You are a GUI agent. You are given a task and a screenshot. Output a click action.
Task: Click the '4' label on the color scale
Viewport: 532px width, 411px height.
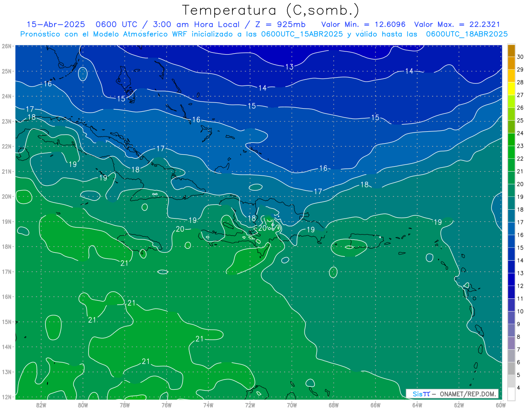tap(519, 388)
